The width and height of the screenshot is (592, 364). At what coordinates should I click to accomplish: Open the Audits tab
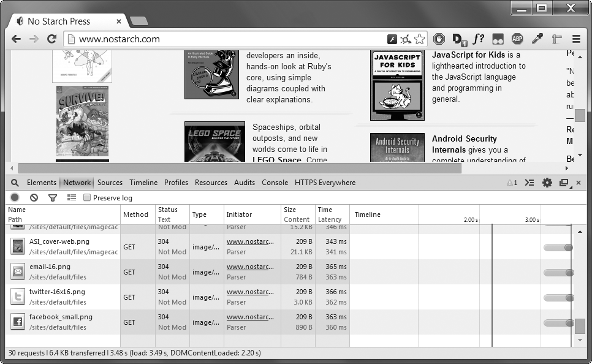coord(245,183)
